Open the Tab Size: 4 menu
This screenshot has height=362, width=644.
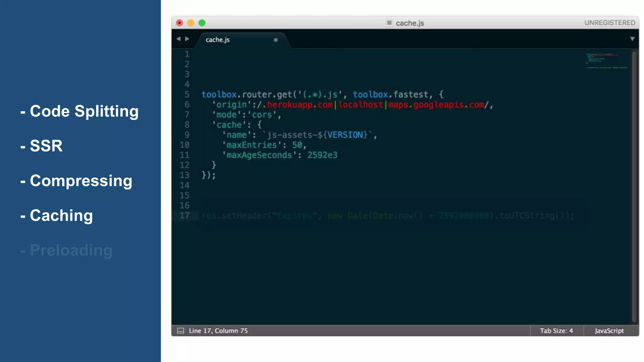tap(556, 331)
